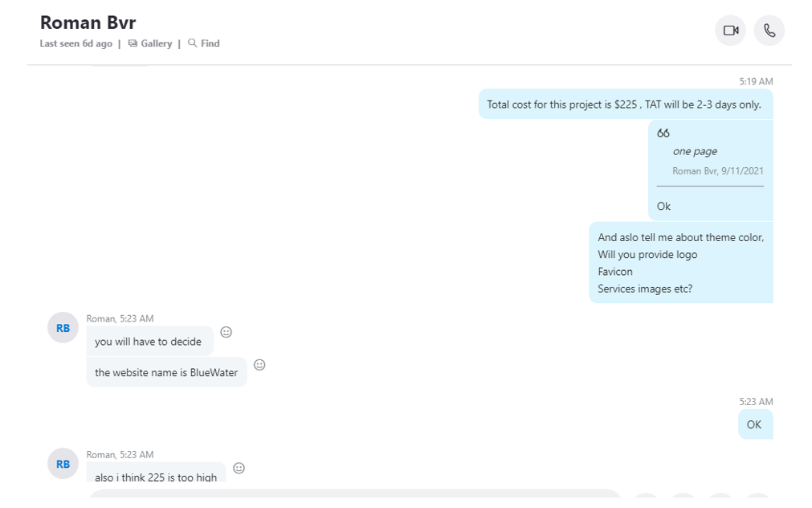Image resolution: width=812 pixels, height=508 pixels.
Task: Select the 'Total cost for this project' message
Action: point(626,104)
